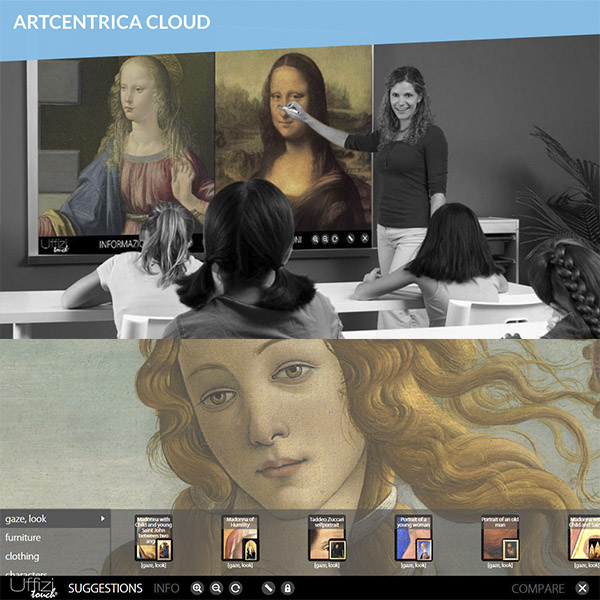
Task: Select the gaze, look category
Action: (x=55, y=518)
